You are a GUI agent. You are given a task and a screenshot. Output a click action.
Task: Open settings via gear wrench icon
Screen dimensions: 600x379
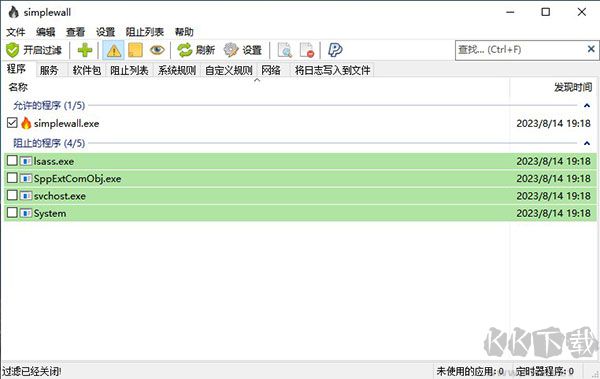231,50
